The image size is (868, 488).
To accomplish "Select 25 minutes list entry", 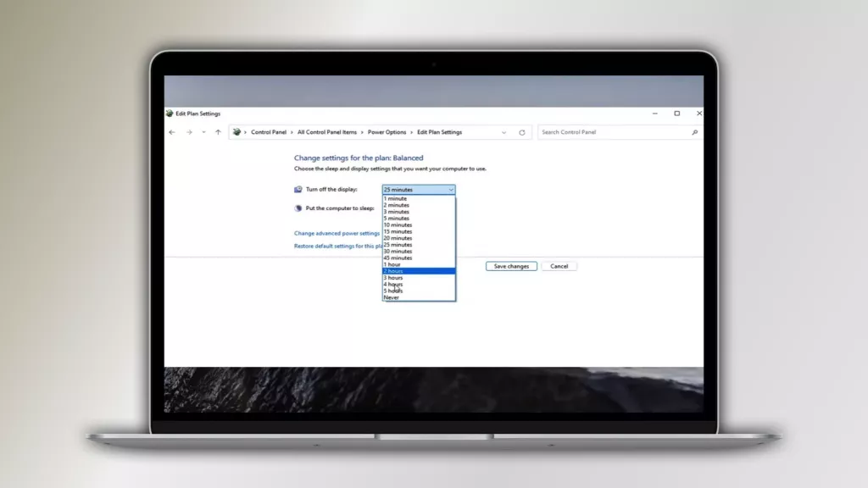I will tap(419, 245).
